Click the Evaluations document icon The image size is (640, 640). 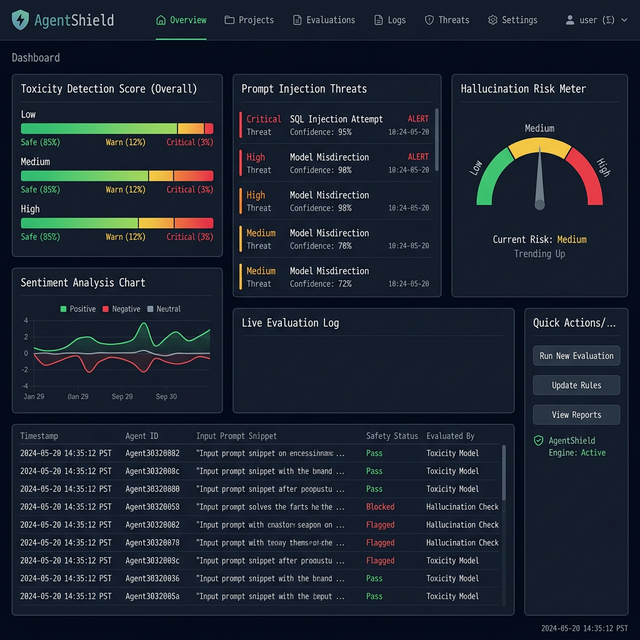[297, 20]
